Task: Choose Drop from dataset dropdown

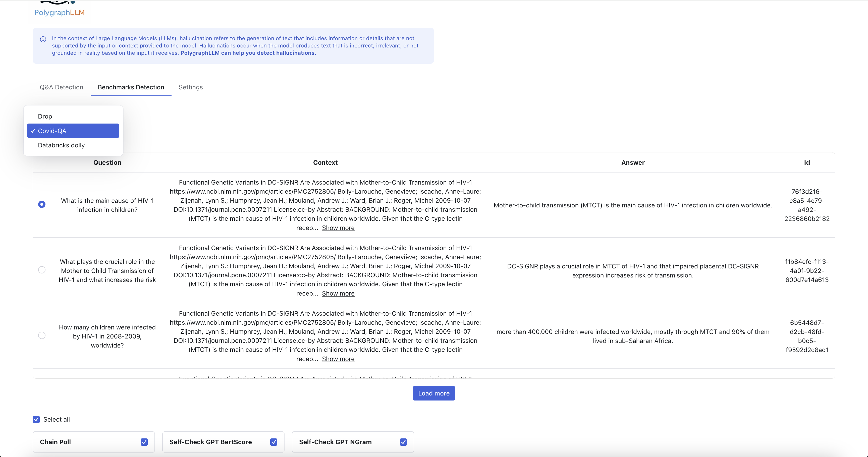Action: (x=45, y=116)
